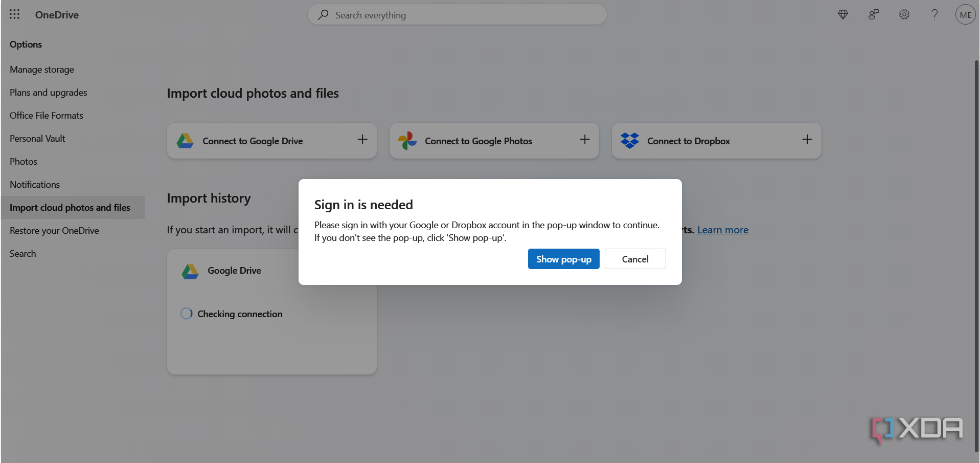Click the plus icon on Connect to Google Drive
This screenshot has height=463, width=980.
point(362,140)
